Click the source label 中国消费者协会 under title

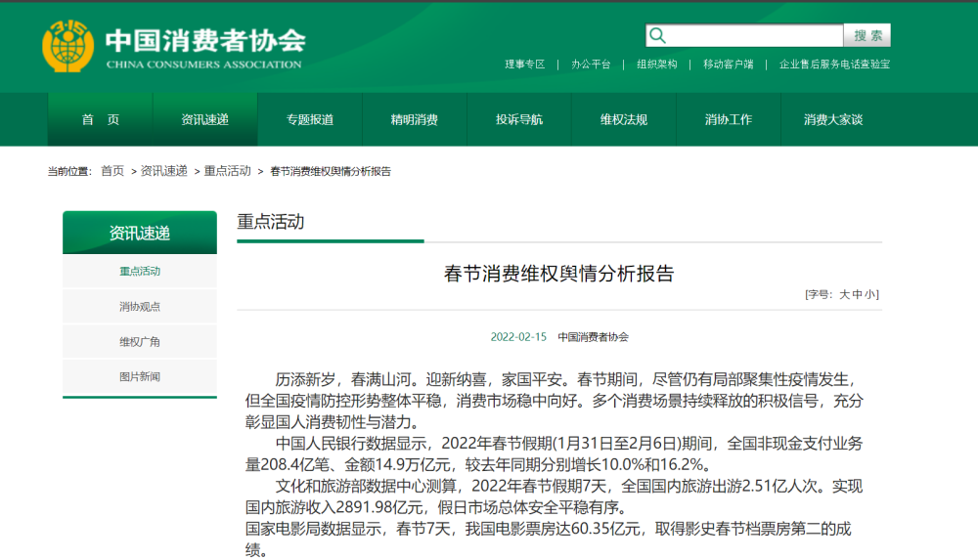(x=594, y=337)
